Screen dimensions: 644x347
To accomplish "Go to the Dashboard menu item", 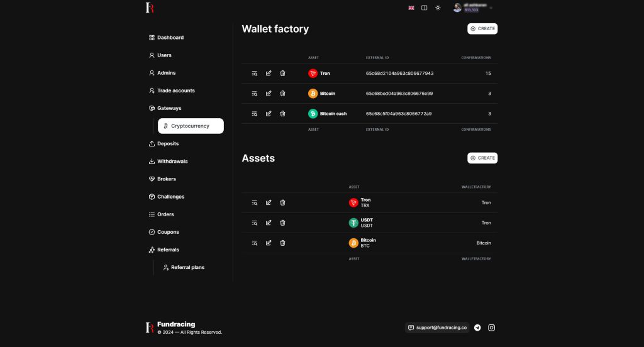I will coord(170,38).
